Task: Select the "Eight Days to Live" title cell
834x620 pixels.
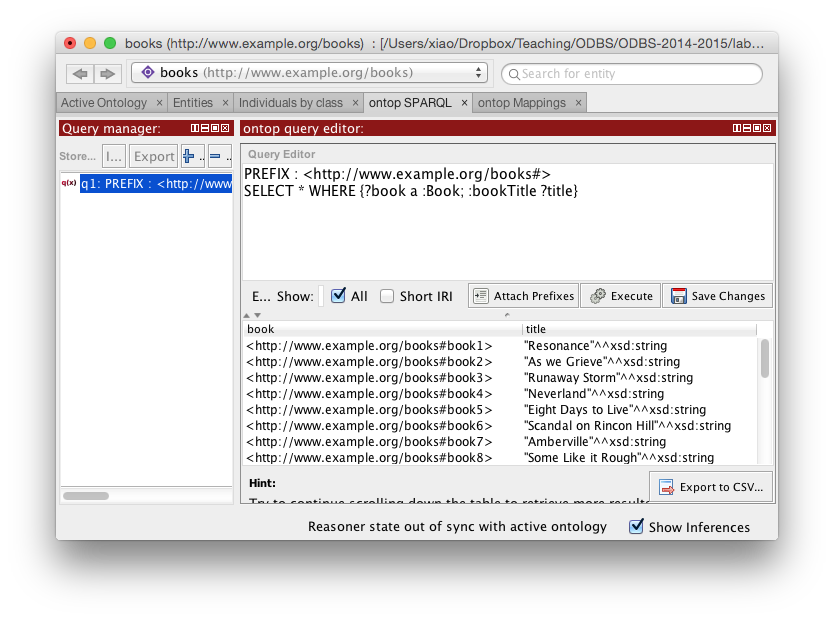Action: tap(639, 409)
